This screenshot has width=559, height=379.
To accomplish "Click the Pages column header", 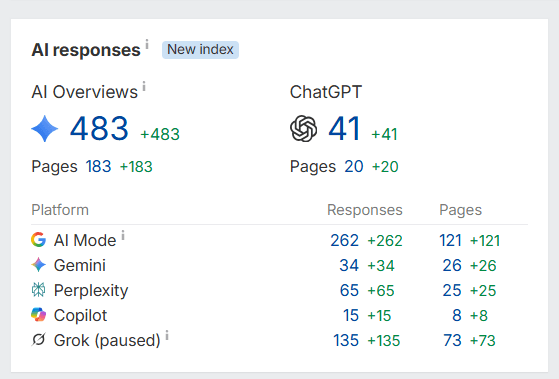I will point(460,210).
